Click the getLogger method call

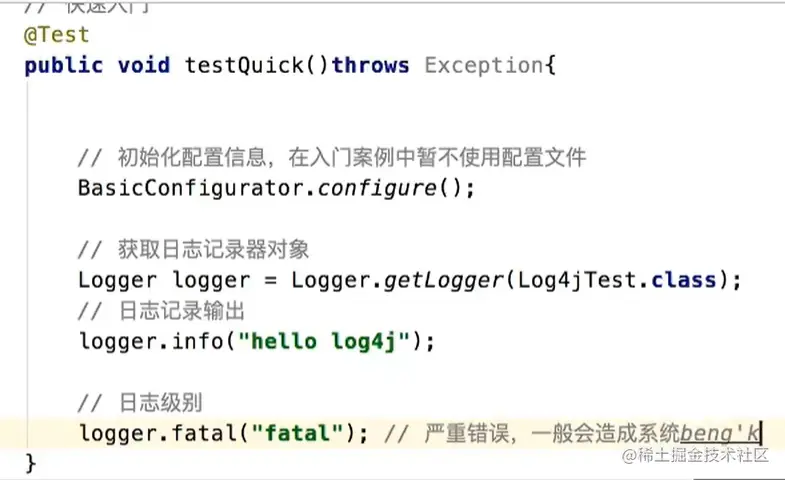pos(444,280)
